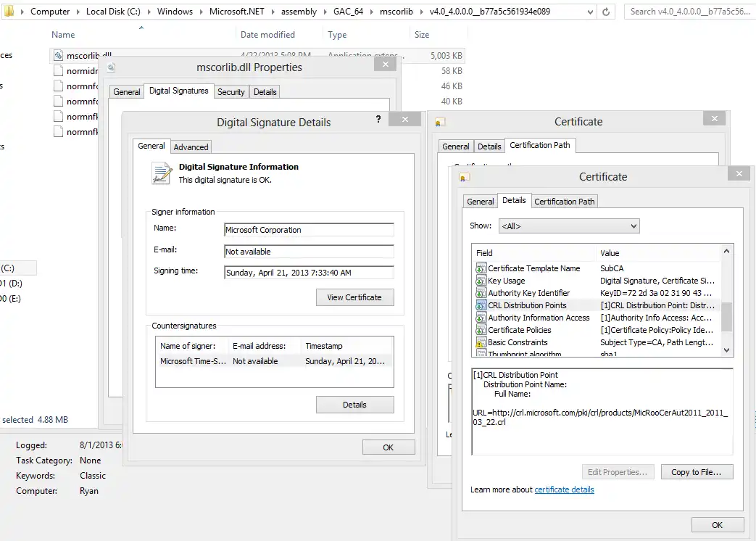Image resolution: width=756 pixels, height=541 pixels.
Task: Expand the breadcrumb arrow after GAC_64
Action: [372, 12]
